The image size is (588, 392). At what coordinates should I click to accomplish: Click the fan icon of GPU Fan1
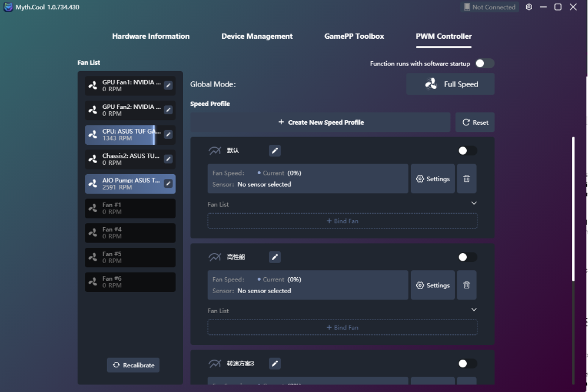92,85
